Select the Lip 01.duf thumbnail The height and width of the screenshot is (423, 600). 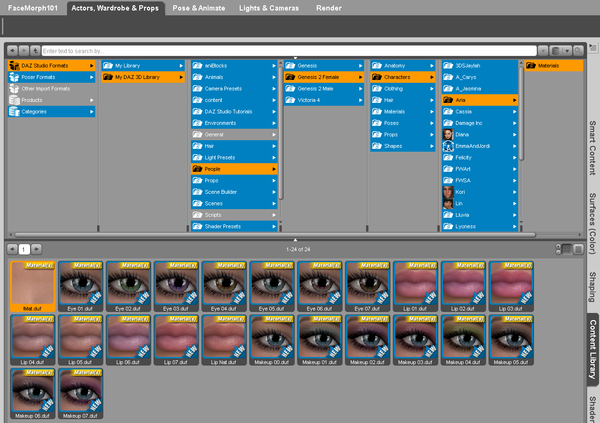[x=415, y=286]
